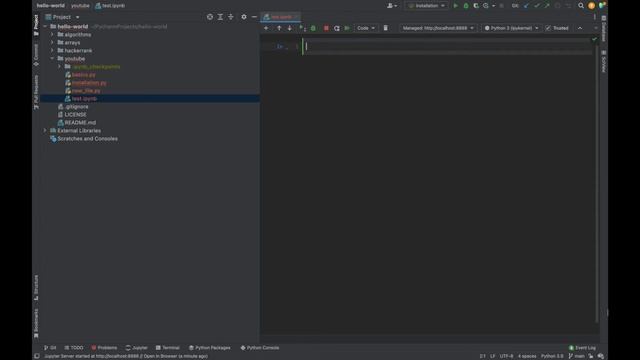Viewport: 640px width, 360px height.
Task: Collapse notebook toolbar with up chevron
Action: (580, 28)
